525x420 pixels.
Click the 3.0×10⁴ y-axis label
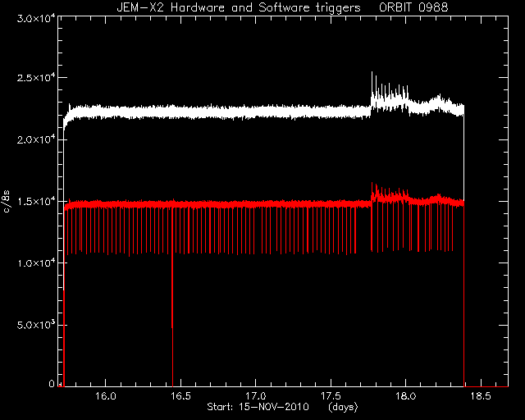[x=36, y=18]
